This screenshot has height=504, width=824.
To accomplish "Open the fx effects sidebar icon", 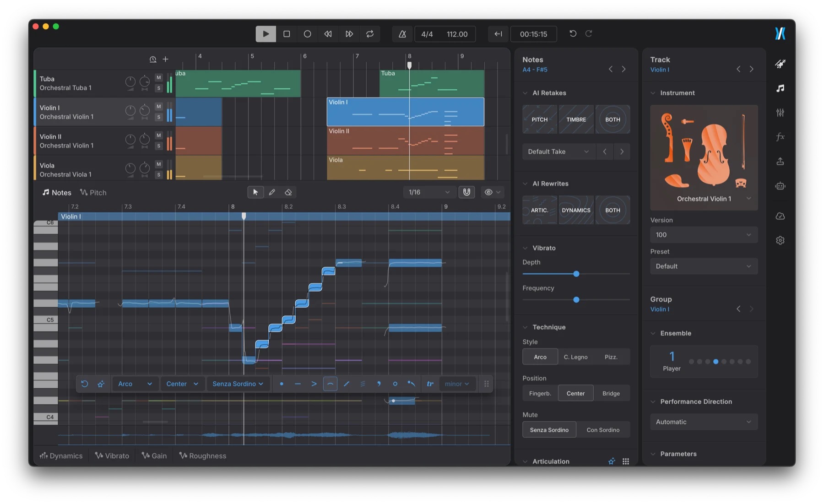I will pos(781,137).
